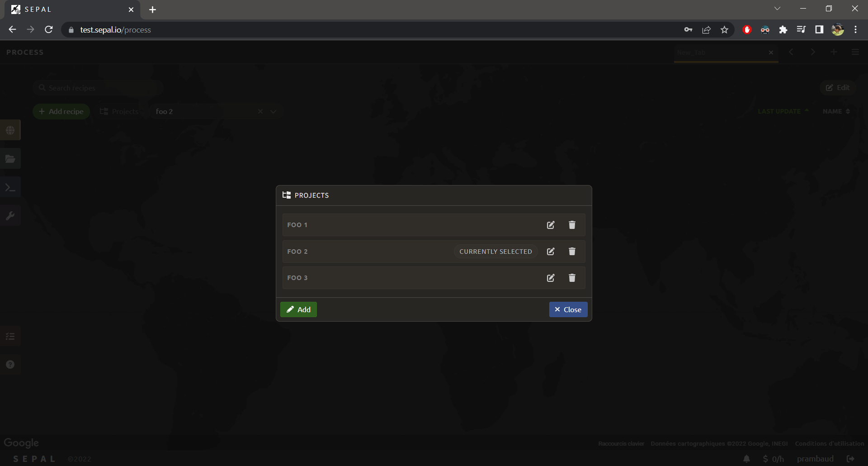The image size is (868, 466).
Task: Open the browser tab search chevron
Action: pos(777,9)
